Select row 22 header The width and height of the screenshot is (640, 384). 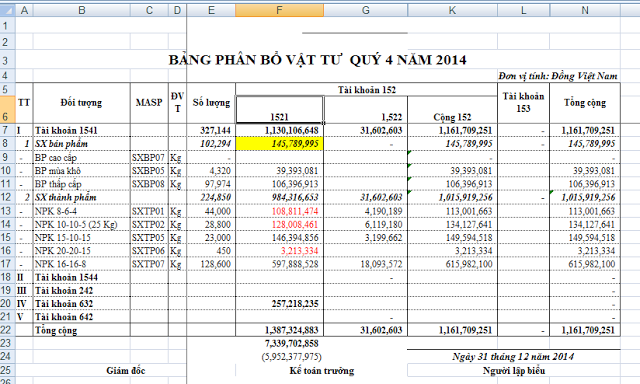point(7,330)
